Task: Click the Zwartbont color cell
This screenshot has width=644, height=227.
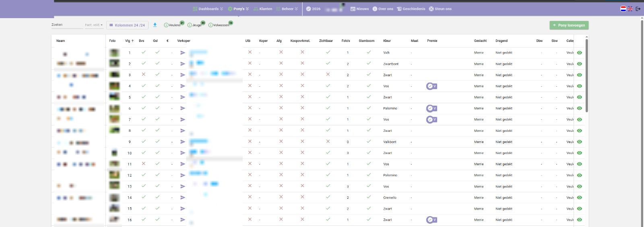Action: 391,64
